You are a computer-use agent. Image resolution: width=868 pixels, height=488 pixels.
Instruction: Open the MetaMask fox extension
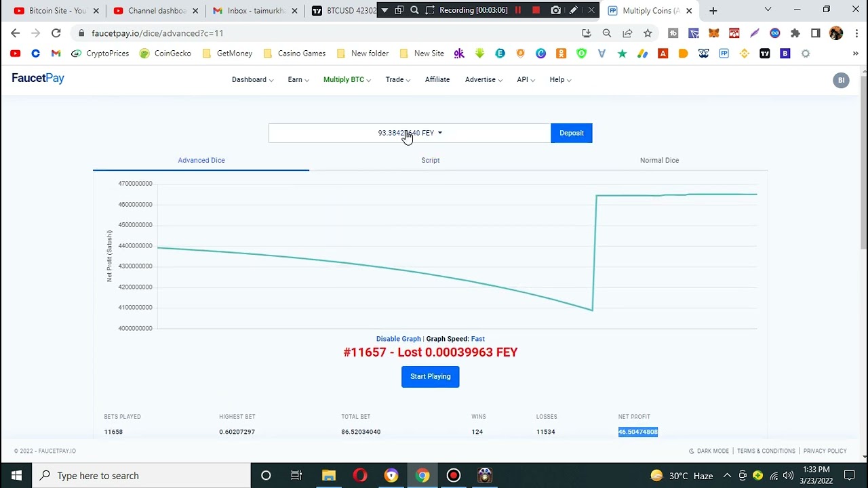point(714,33)
